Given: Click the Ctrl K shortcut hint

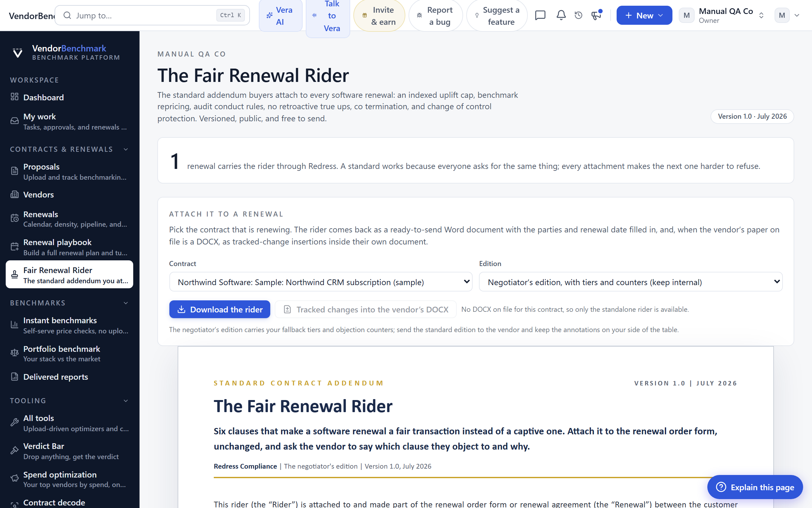Looking at the screenshot, I should (231, 15).
